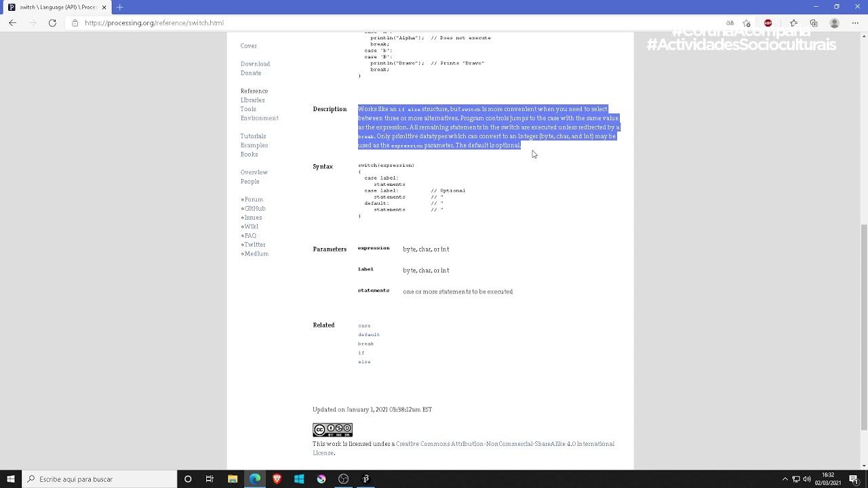Viewport: 868px width, 488px height.
Task: Open the Libraries sidebar link
Action: (x=252, y=100)
